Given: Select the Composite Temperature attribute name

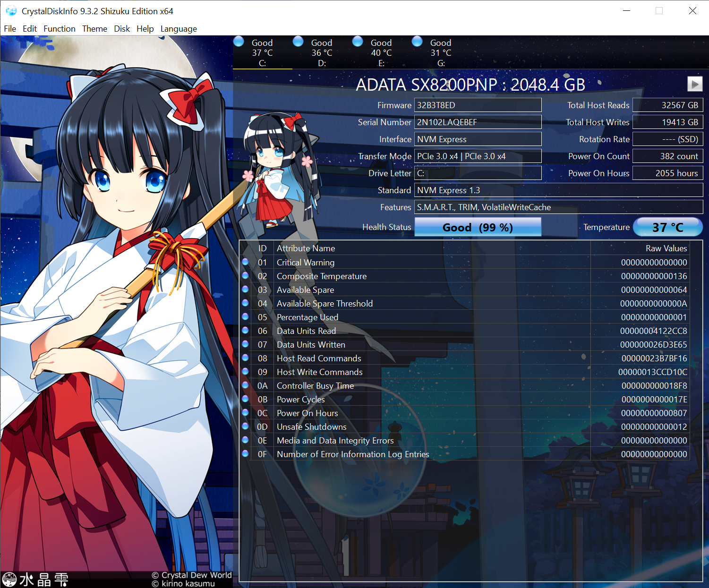Looking at the screenshot, I should point(322,276).
